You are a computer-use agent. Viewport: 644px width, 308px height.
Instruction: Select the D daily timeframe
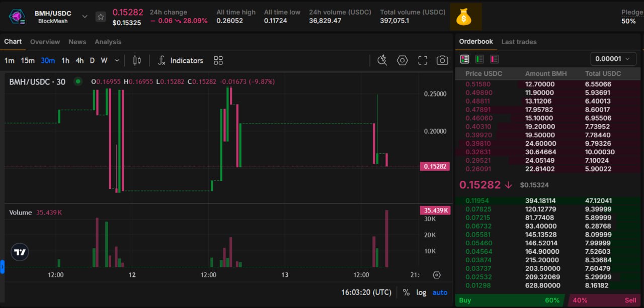pyautogui.click(x=92, y=60)
